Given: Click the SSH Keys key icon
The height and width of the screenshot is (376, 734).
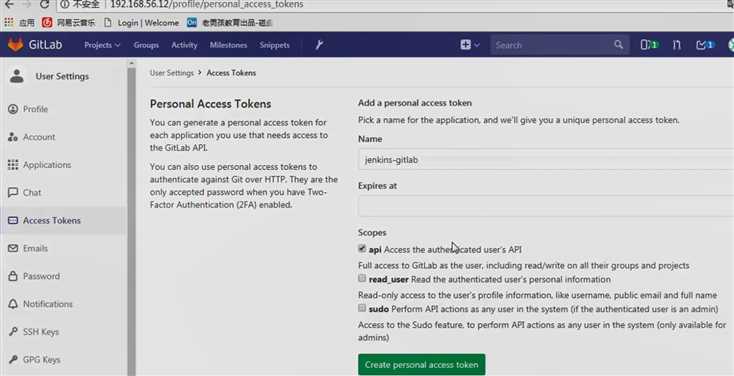Looking at the screenshot, I should (13, 332).
